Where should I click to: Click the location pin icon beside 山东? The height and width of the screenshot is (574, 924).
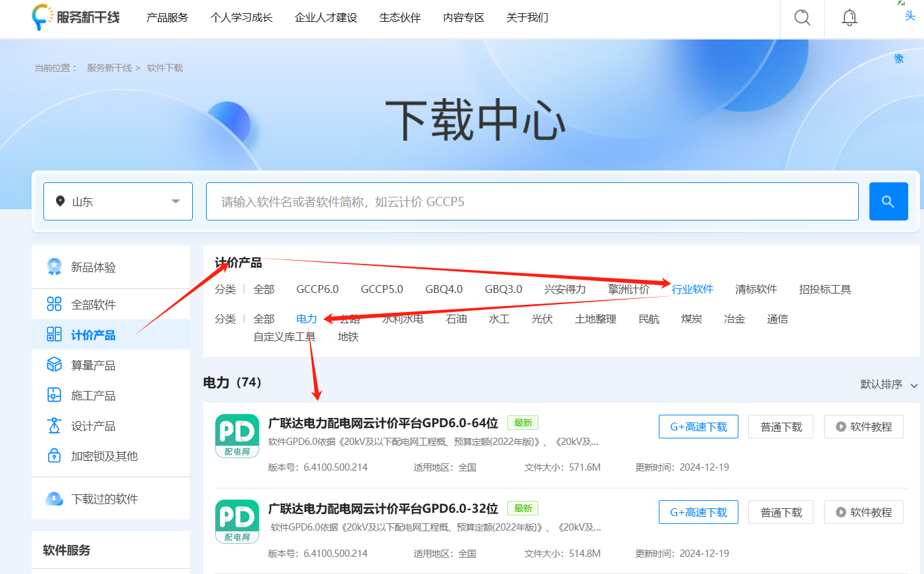[x=61, y=201]
